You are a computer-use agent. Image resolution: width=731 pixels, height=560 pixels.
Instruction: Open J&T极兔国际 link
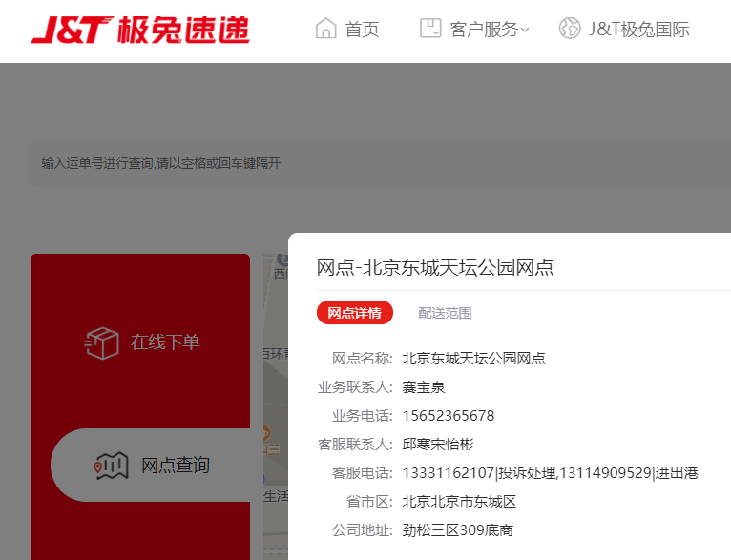[638, 30]
